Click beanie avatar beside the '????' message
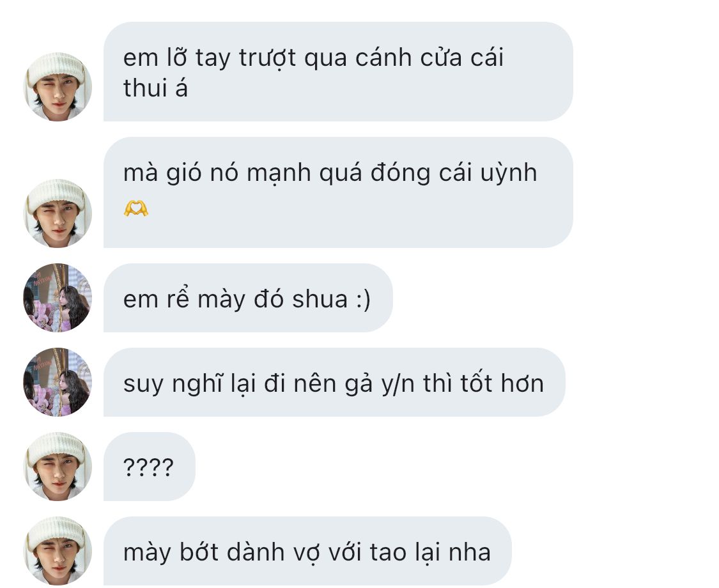 coord(58,467)
